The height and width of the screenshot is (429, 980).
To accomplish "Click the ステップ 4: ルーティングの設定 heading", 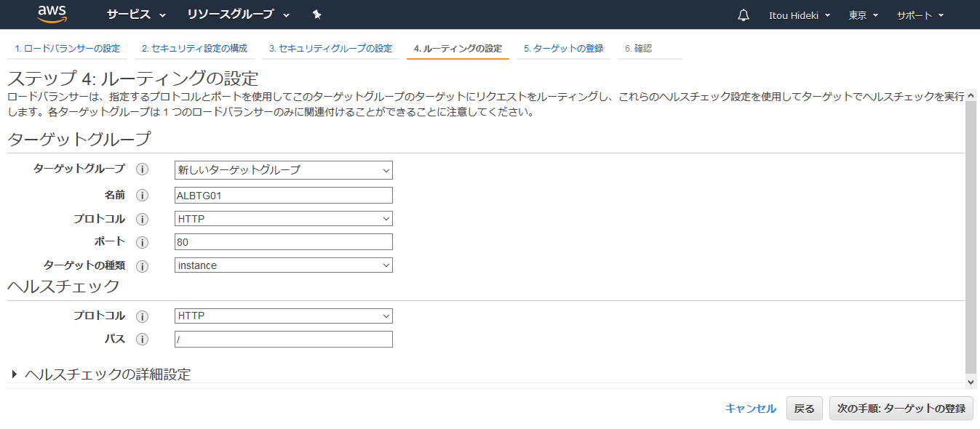I will point(133,79).
